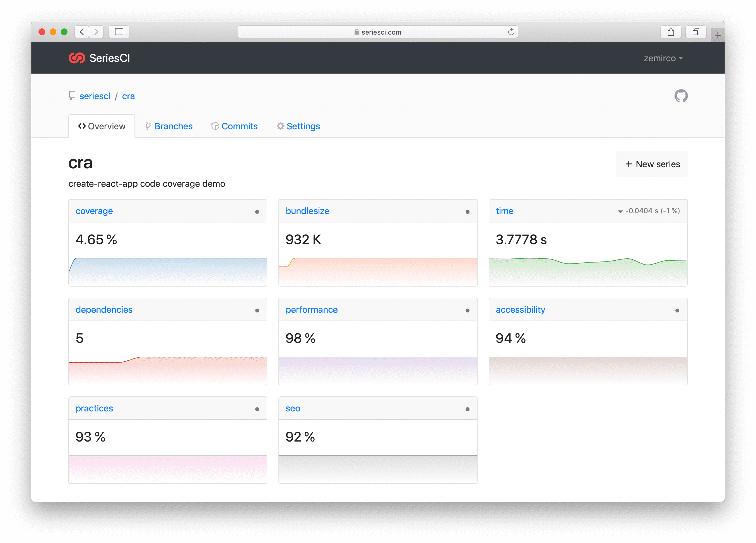Open the performance series link
Image resolution: width=756 pixels, height=543 pixels.
click(312, 309)
